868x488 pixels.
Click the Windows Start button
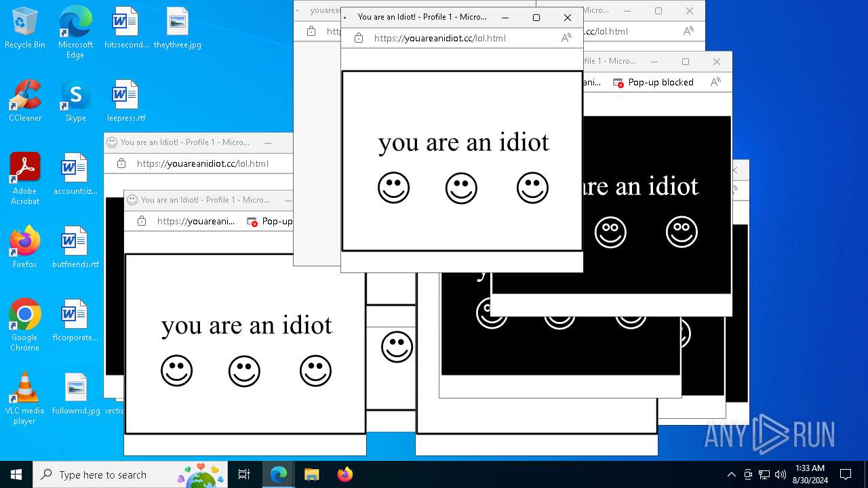click(x=16, y=474)
